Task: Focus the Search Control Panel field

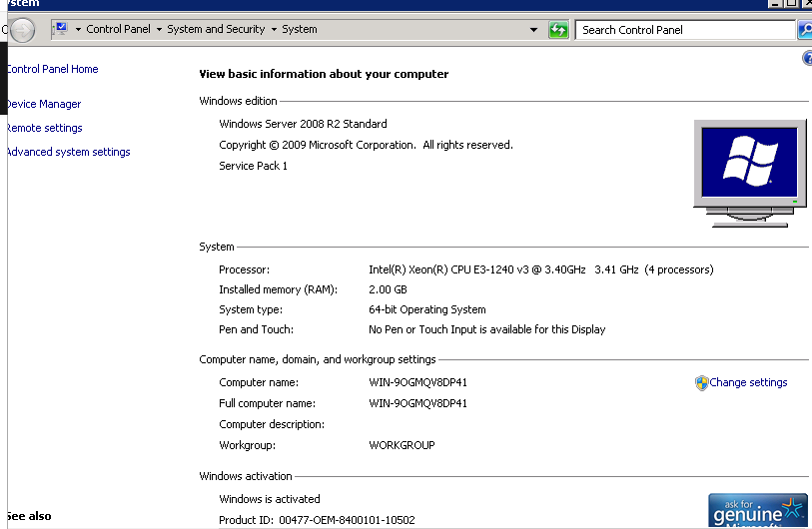Action: [x=684, y=30]
